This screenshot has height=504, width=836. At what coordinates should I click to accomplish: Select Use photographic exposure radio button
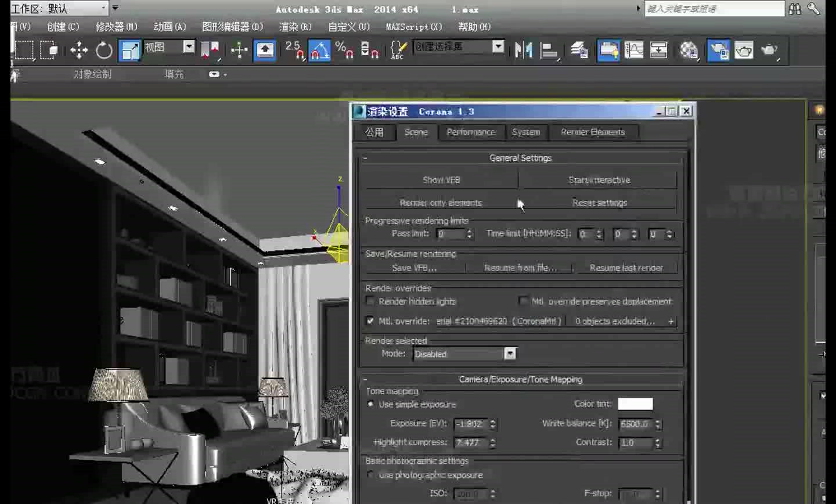click(370, 474)
